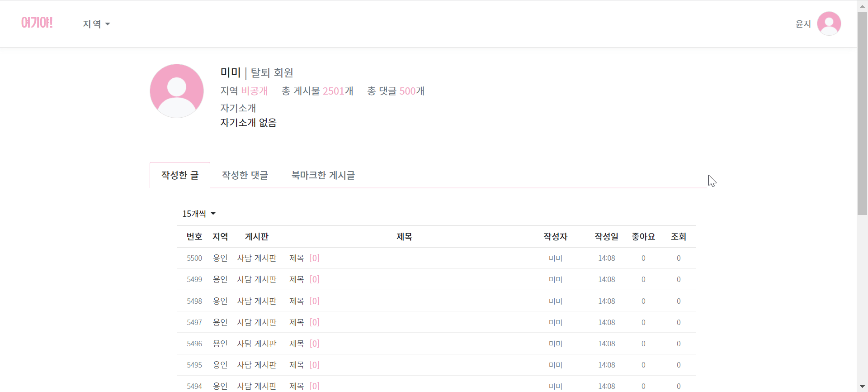Screen dimensions: 868x392
Task: Click the 조회 column header
Action: (679, 236)
